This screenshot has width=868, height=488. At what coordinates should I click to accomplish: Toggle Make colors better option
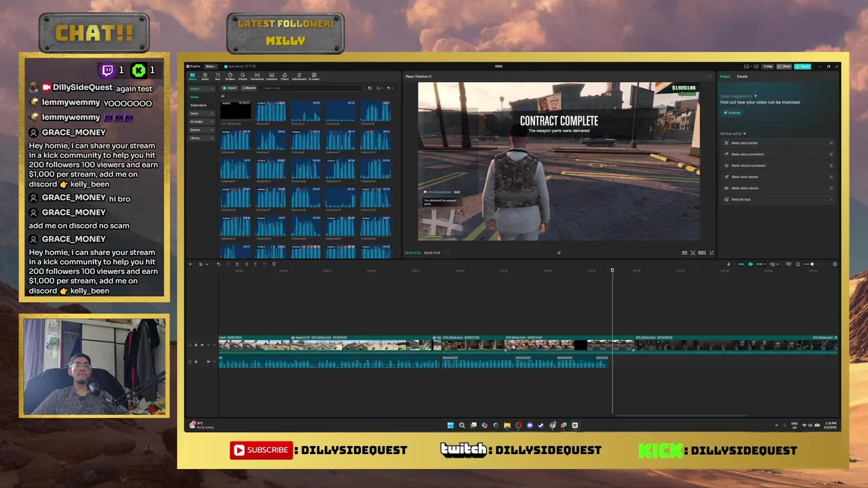coord(831,143)
